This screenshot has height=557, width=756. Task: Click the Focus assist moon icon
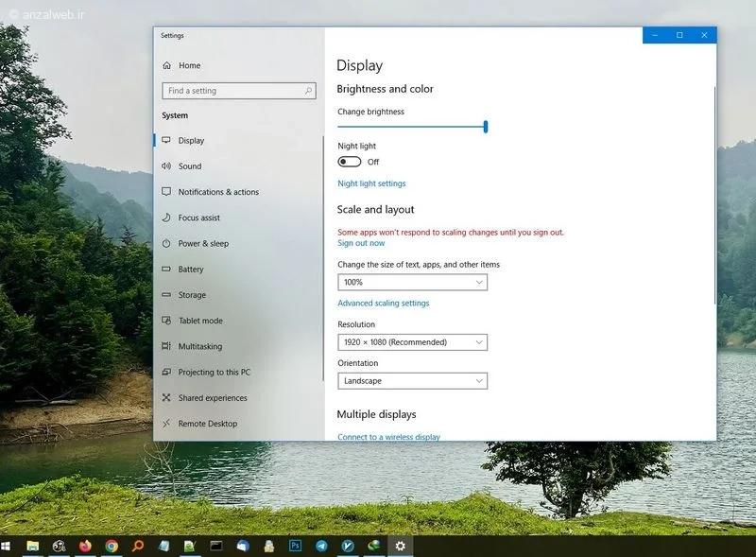coord(166,218)
